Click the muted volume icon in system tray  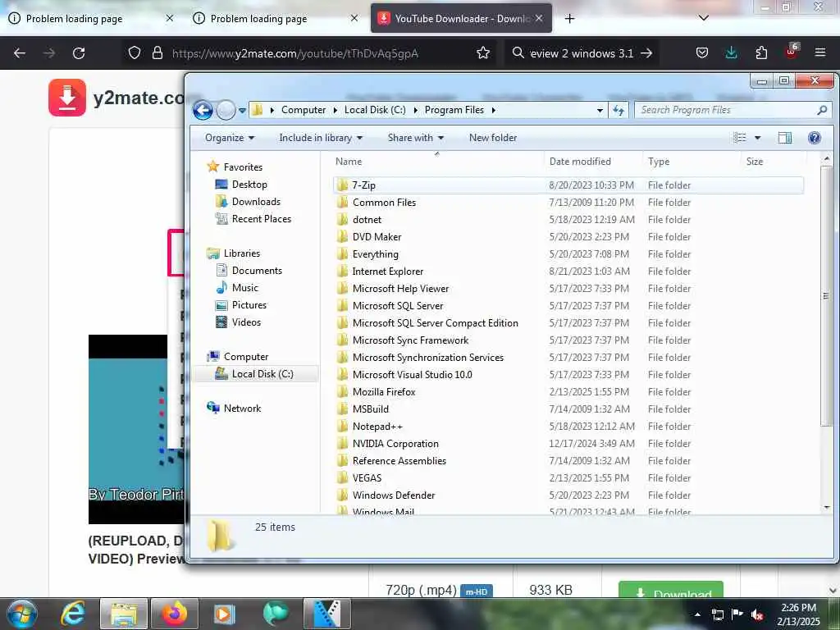coord(757,615)
